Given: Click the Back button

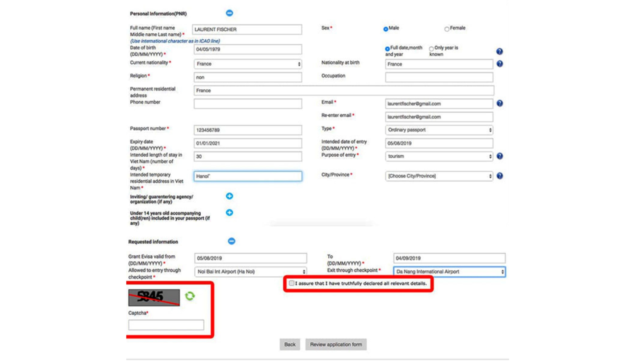Looking at the screenshot, I should pos(290,344).
